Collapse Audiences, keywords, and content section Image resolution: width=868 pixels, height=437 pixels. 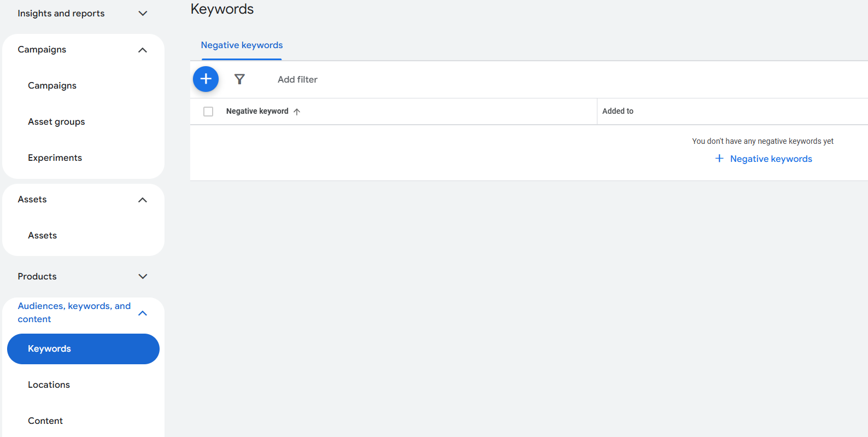[x=143, y=313]
